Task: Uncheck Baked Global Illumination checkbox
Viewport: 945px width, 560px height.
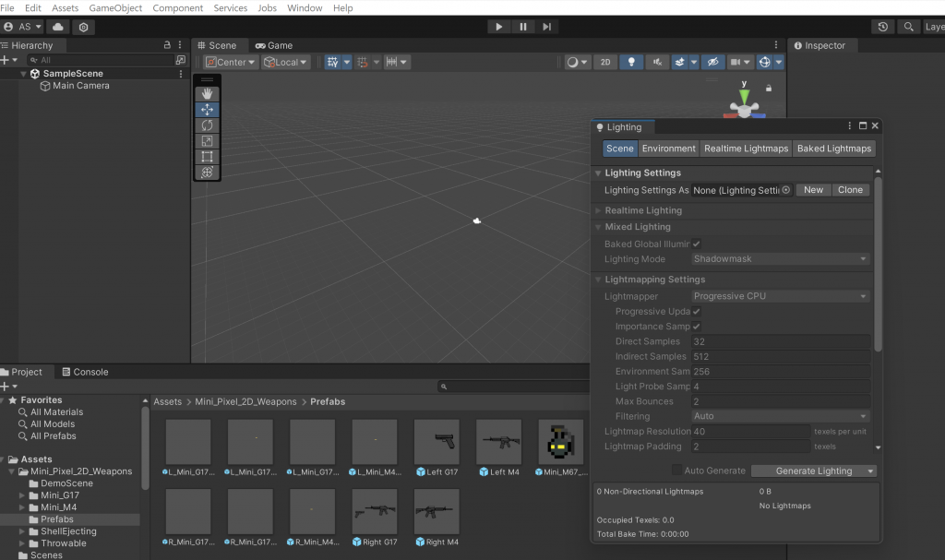Action: tap(697, 244)
